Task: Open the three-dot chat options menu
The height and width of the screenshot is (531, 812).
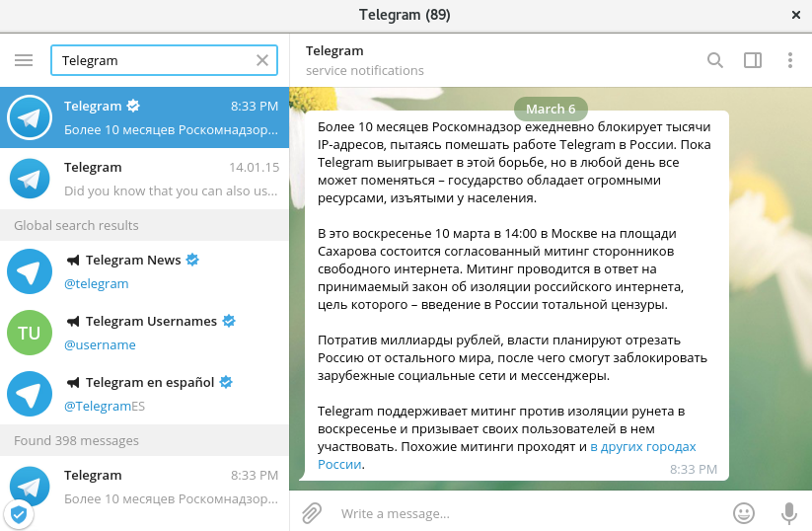Action: tap(790, 60)
